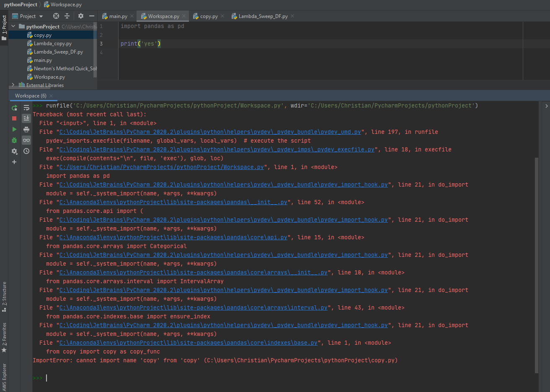Place cursor on print('yes') code line
550x392 pixels.
click(141, 44)
